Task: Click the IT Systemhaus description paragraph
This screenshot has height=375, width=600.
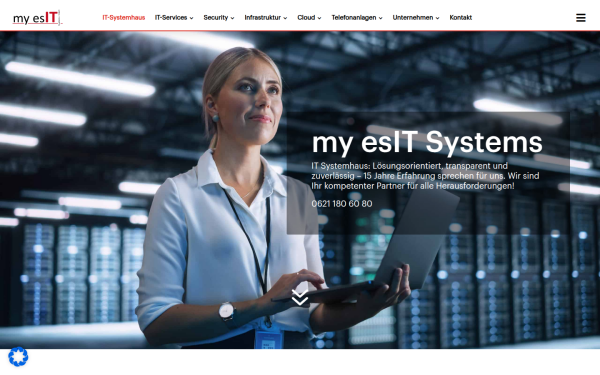Action: click(425, 176)
